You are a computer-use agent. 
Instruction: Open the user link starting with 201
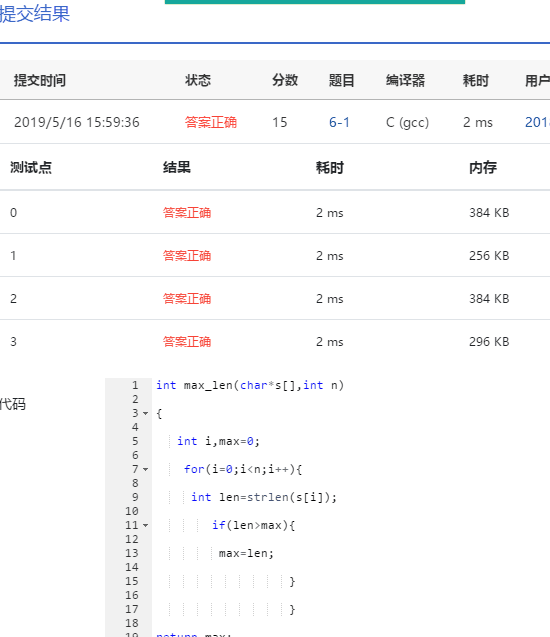coord(537,122)
